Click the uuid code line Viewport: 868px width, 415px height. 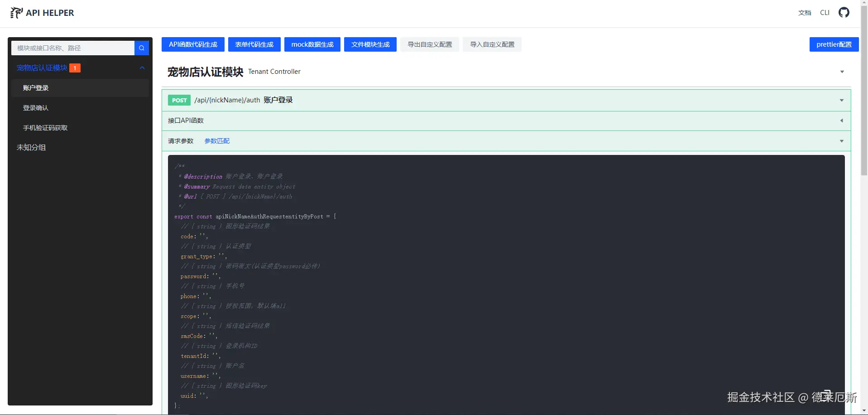(x=194, y=396)
